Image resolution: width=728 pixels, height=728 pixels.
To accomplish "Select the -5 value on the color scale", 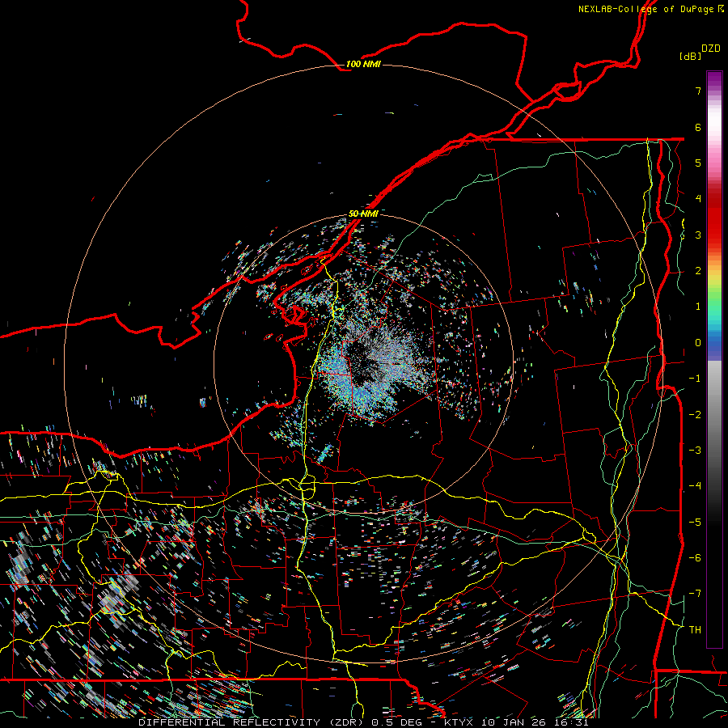I will pyautogui.click(x=695, y=522).
